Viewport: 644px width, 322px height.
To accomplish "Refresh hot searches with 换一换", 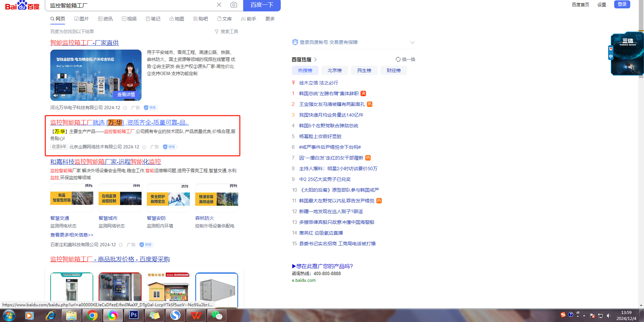I will (406, 59).
